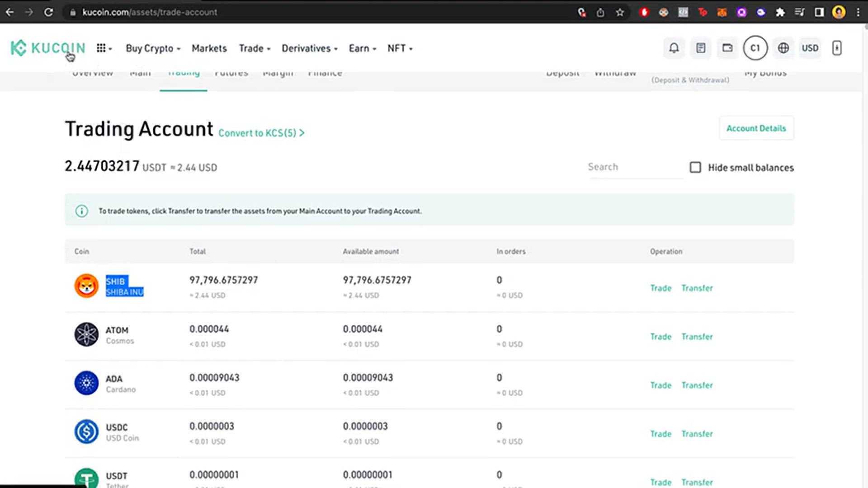Click Convert to KCS link

click(x=261, y=133)
